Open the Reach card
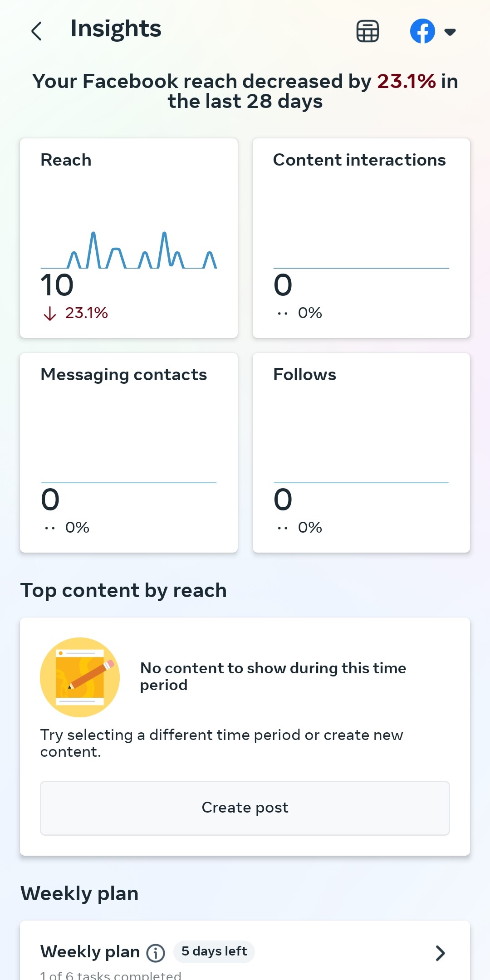Viewport: 490px width, 980px height. (x=129, y=238)
